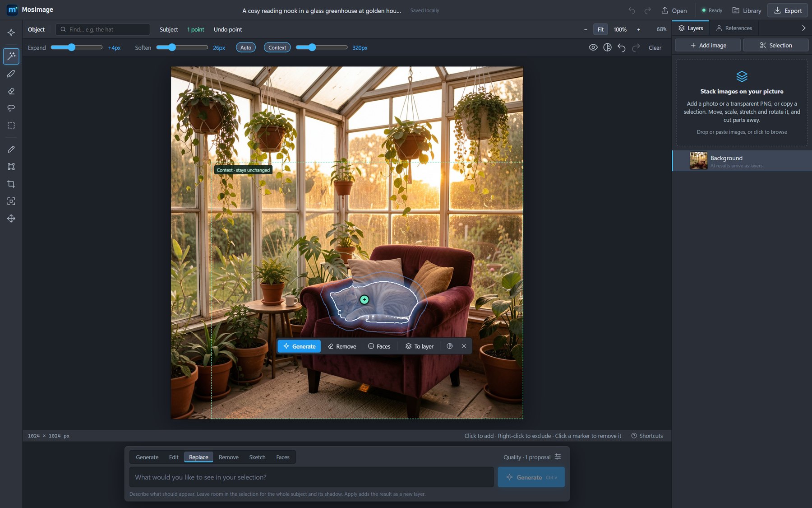Select the move tool
The image size is (812, 508).
11,219
